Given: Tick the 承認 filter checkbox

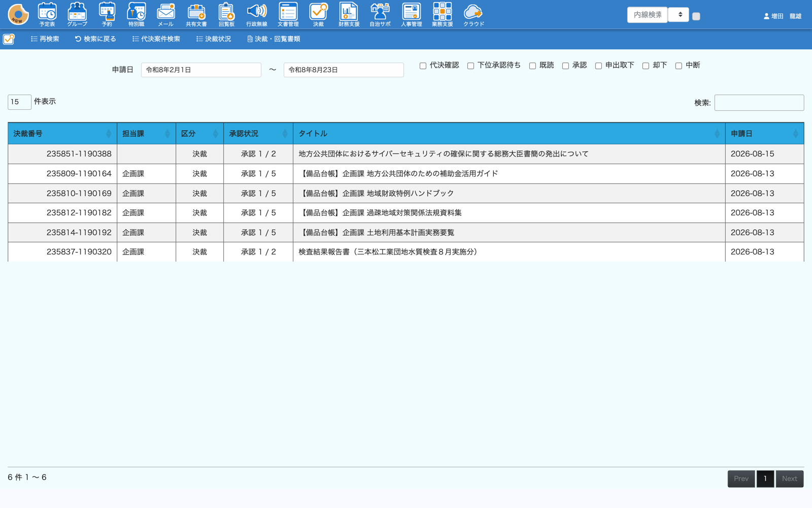Looking at the screenshot, I should pyautogui.click(x=565, y=66).
